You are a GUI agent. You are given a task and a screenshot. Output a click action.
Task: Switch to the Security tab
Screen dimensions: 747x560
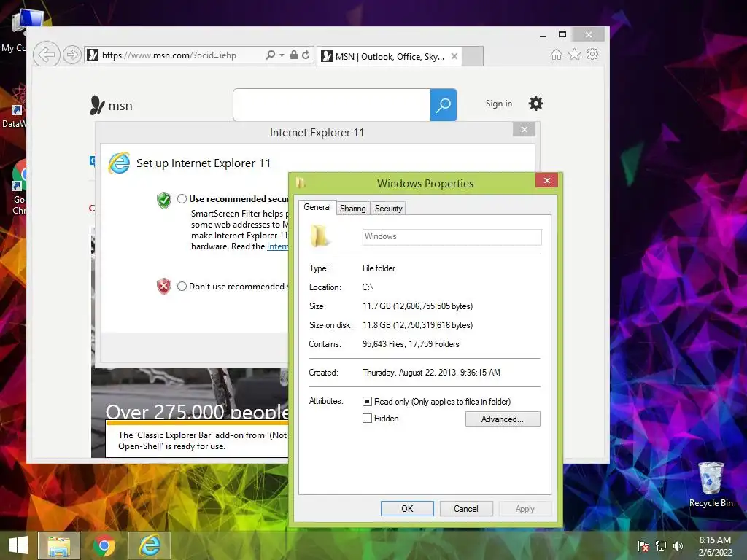pyautogui.click(x=388, y=209)
